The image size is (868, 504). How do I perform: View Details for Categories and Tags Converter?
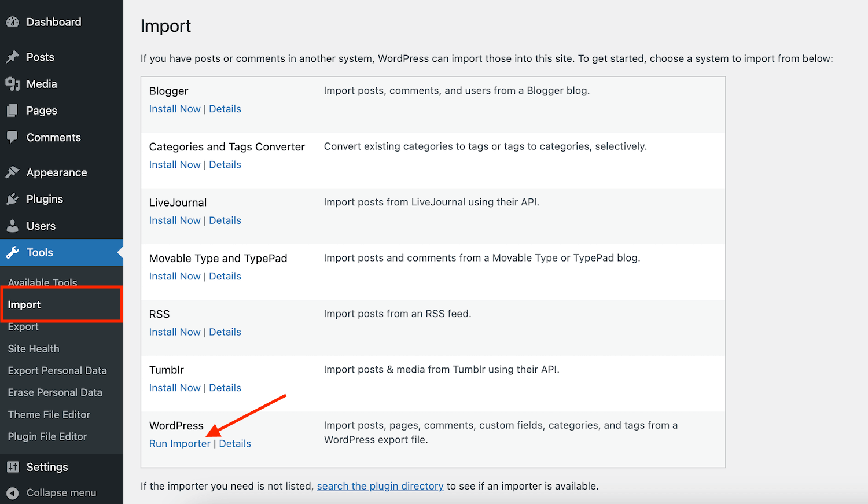(x=225, y=164)
